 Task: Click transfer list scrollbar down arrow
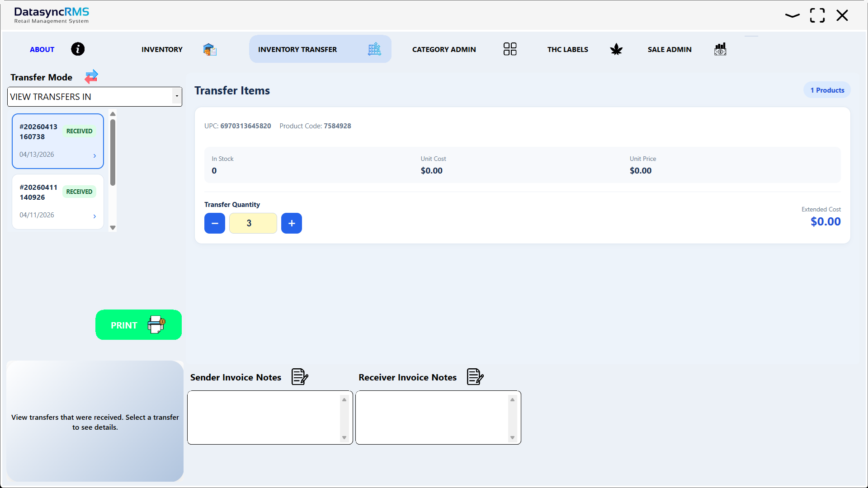[x=113, y=228]
